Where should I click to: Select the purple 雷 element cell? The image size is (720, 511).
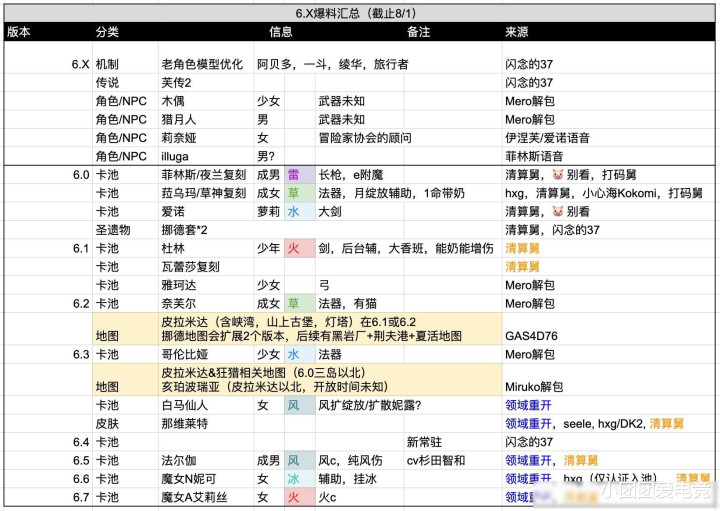click(x=296, y=174)
